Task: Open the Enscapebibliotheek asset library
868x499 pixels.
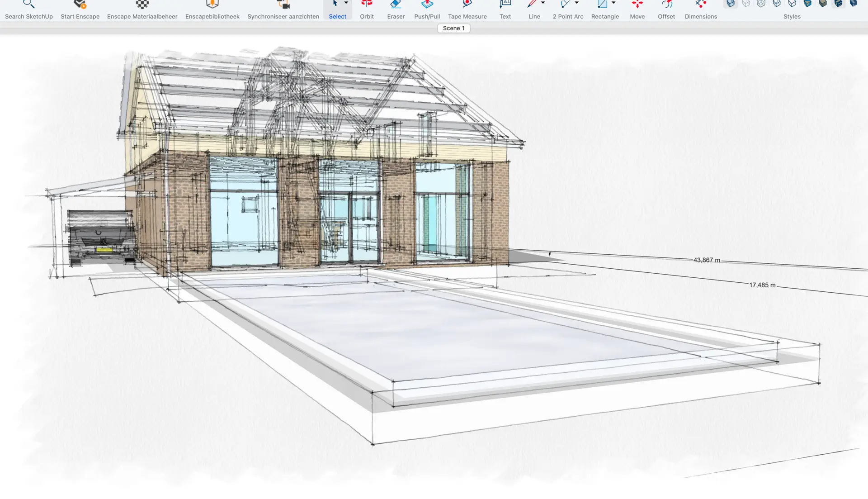Action: [x=212, y=5]
